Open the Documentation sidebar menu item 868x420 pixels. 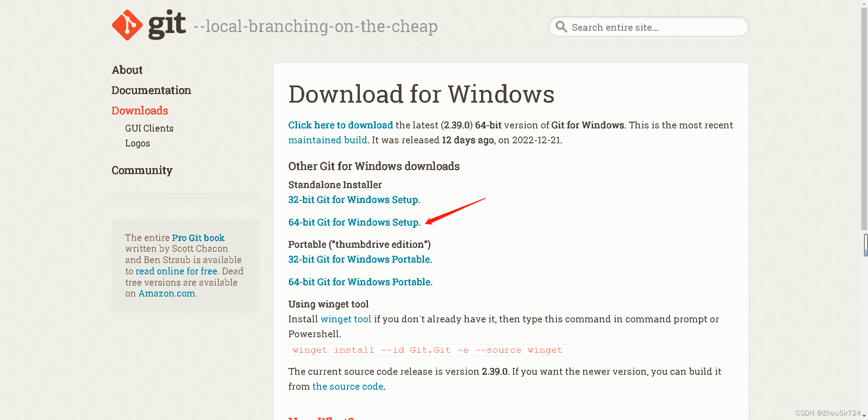[x=151, y=90]
